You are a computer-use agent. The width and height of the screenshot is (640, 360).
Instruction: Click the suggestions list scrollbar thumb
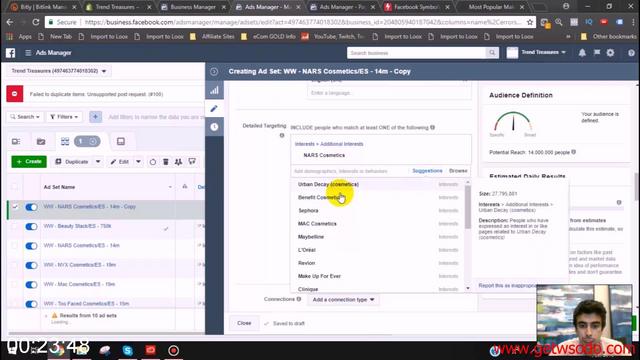coord(468,207)
